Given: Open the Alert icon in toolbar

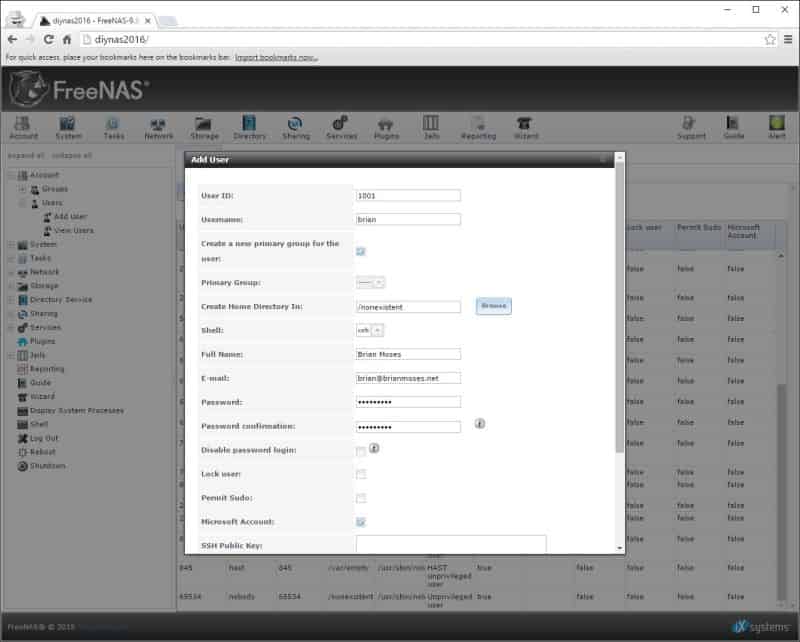Looking at the screenshot, I should 777,128.
